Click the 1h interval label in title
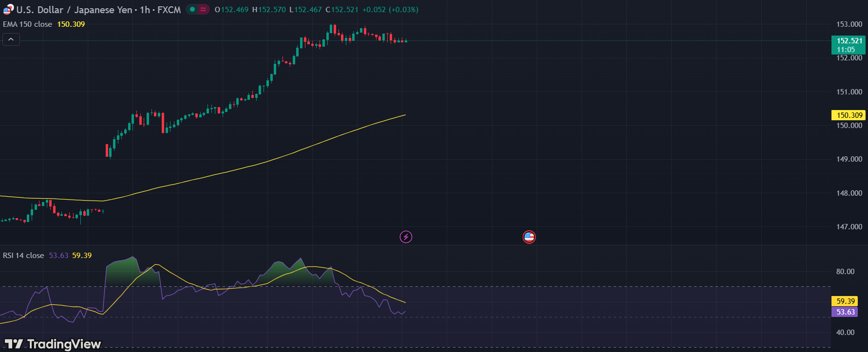The image size is (868, 352). coord(145,10)
